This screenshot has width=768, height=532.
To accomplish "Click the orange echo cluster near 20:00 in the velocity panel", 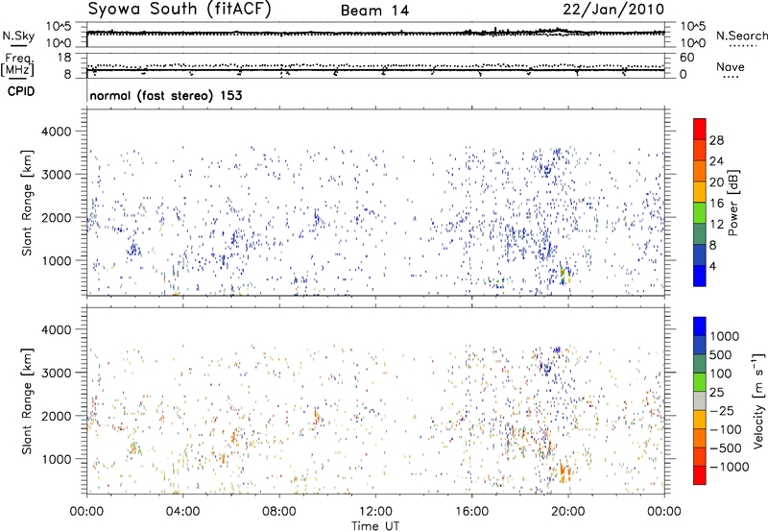I will tap(564, 472).
